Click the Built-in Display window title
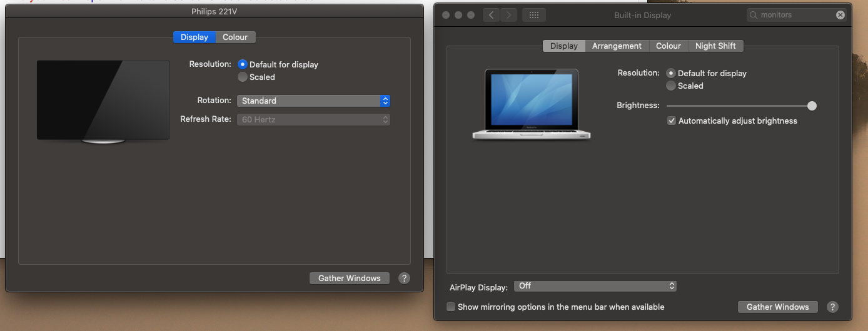This screenshot has width=868, height=331. click(x=643, y=15)
